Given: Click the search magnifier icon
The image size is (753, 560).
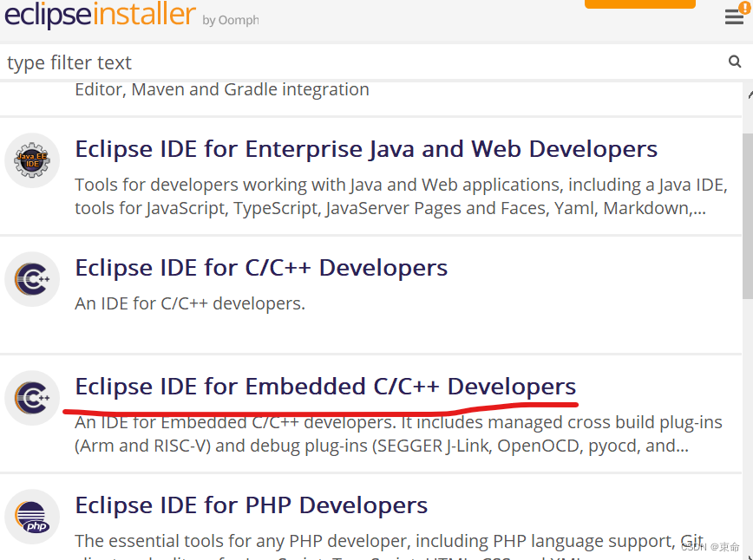Looking at the screenshot, I should [x=734, y=62].
